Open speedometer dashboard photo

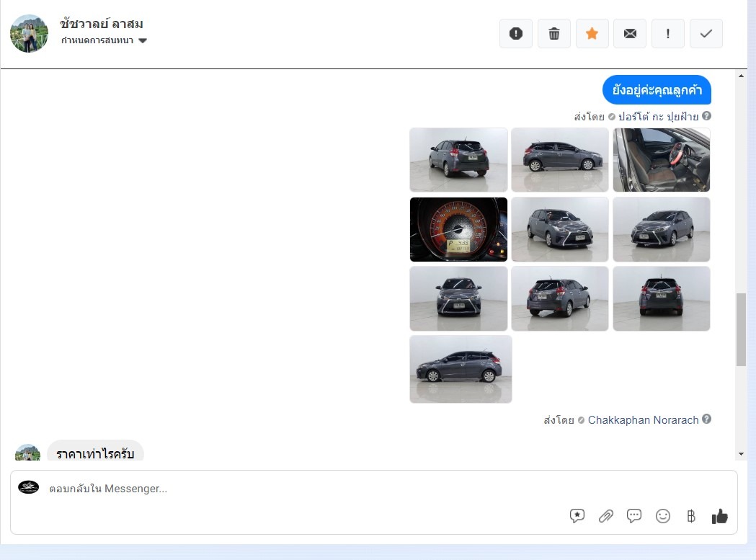tap(458, 229)
